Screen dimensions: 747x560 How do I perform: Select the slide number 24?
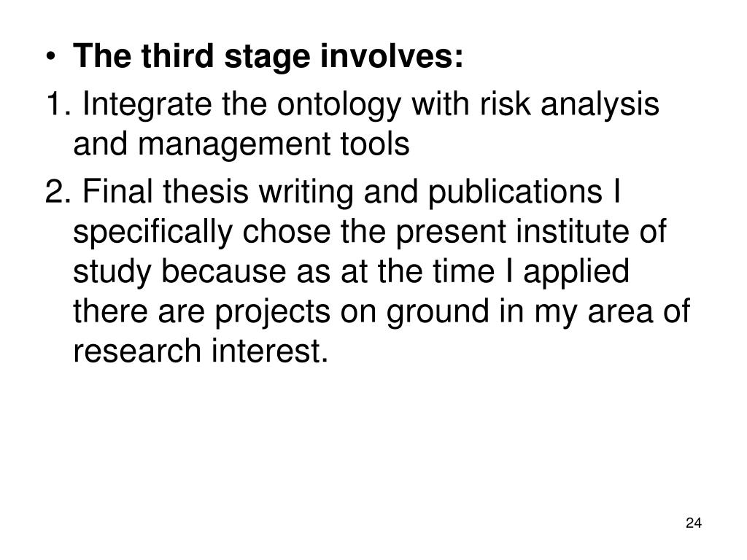pyautogui.click(x=694, y=523)
